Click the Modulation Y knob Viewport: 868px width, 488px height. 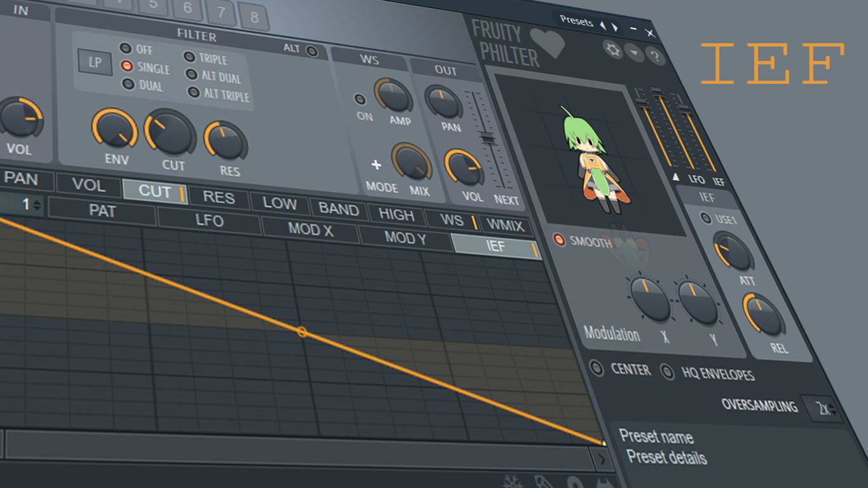699,303
